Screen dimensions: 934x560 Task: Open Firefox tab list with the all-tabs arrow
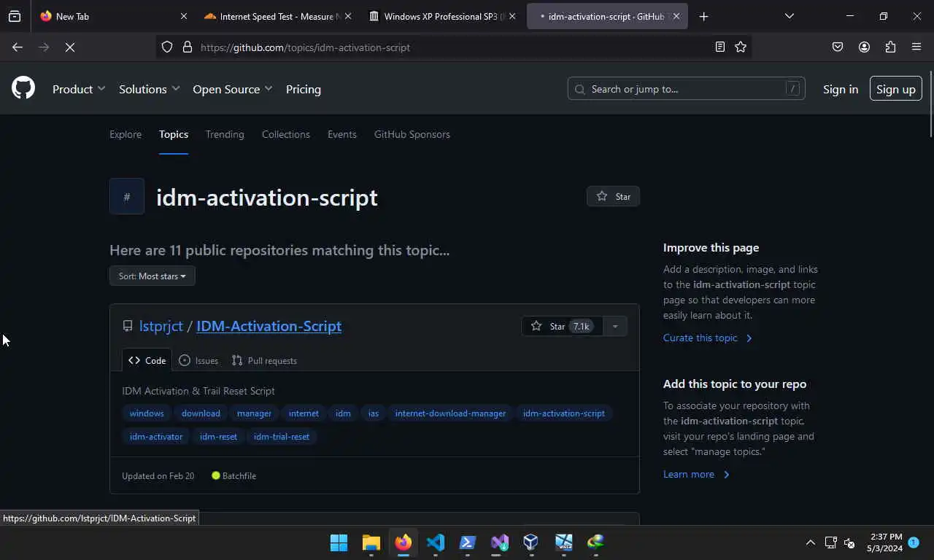789,16
